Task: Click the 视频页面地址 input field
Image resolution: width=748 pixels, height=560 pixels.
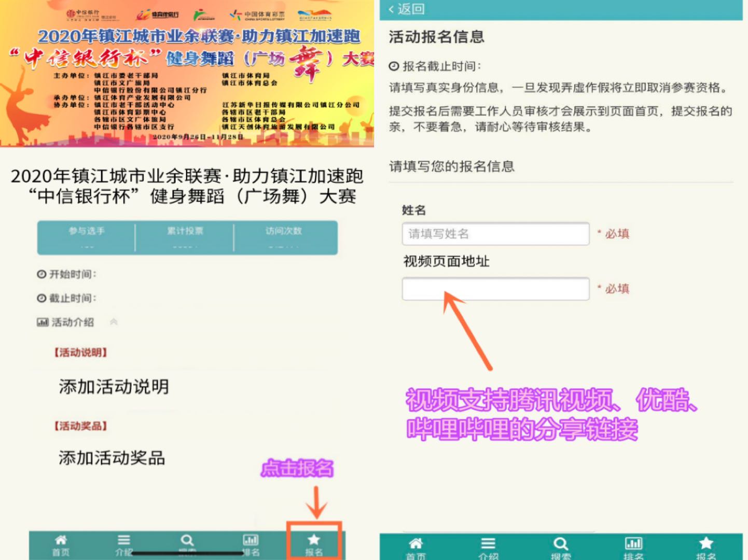Action: coord(495,289)
